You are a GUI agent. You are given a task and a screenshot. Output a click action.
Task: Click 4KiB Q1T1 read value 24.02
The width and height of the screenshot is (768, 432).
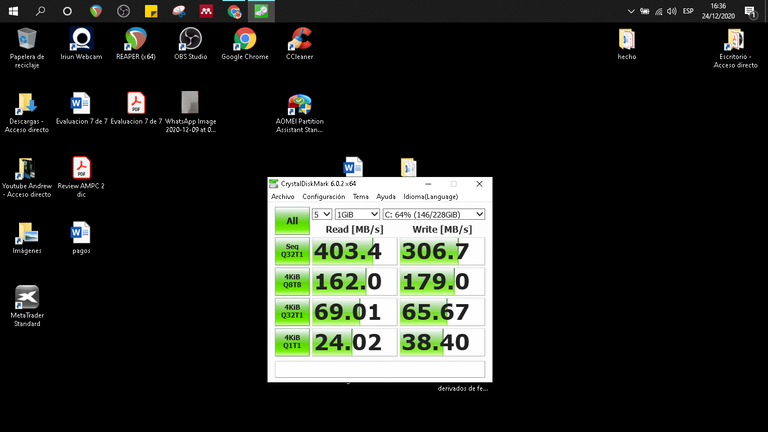(354, 342)
